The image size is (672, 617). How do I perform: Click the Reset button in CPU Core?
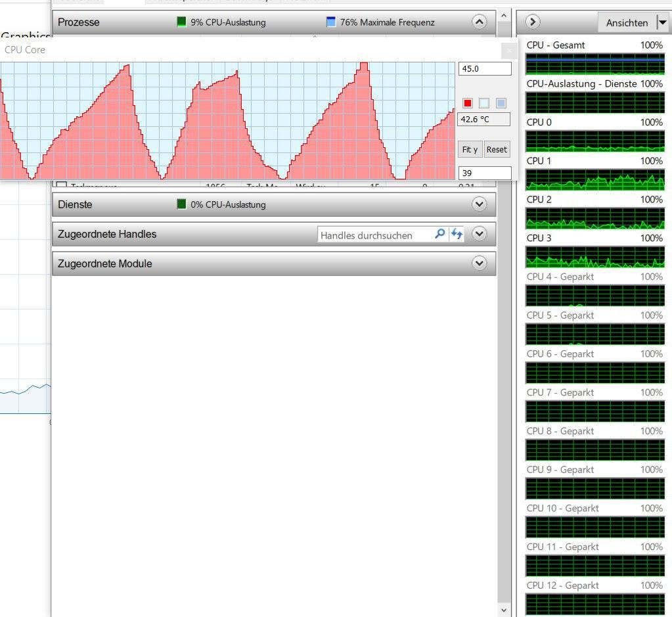(x=497, y=150)
